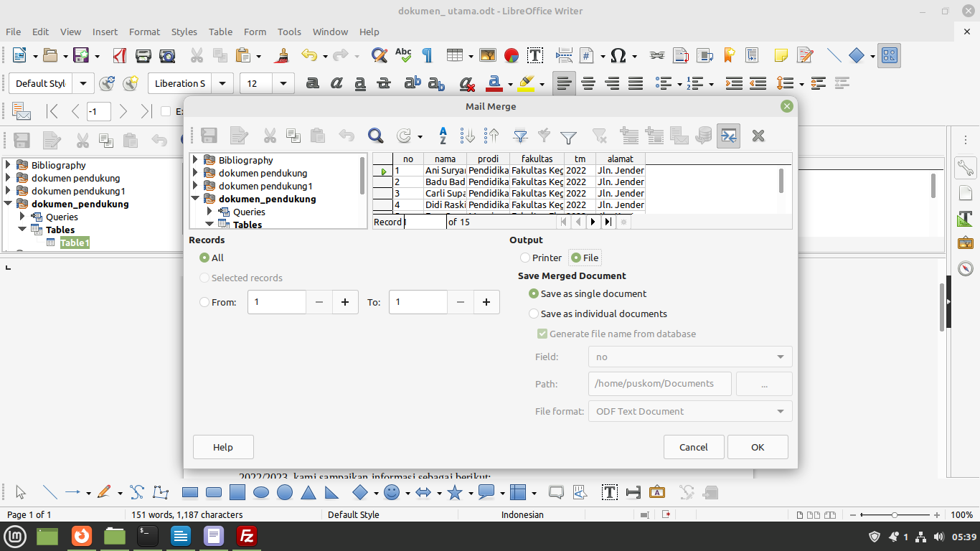Open font name dropdown Liberation S

223,83
